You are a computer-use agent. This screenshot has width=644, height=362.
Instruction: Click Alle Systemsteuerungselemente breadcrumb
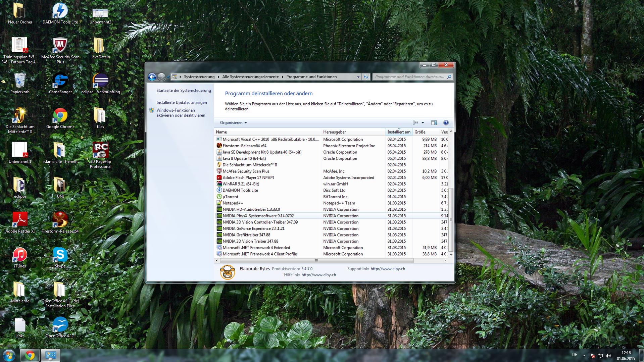point(250,77)
